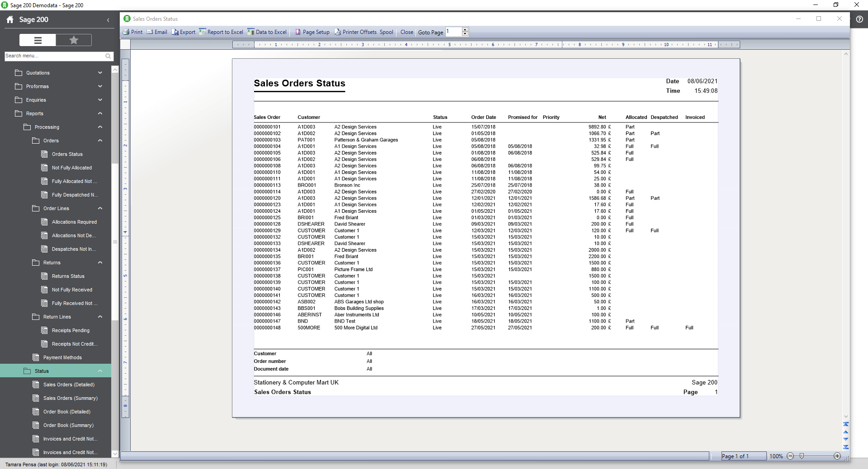Switch to the favorites star view

point(73,40)
